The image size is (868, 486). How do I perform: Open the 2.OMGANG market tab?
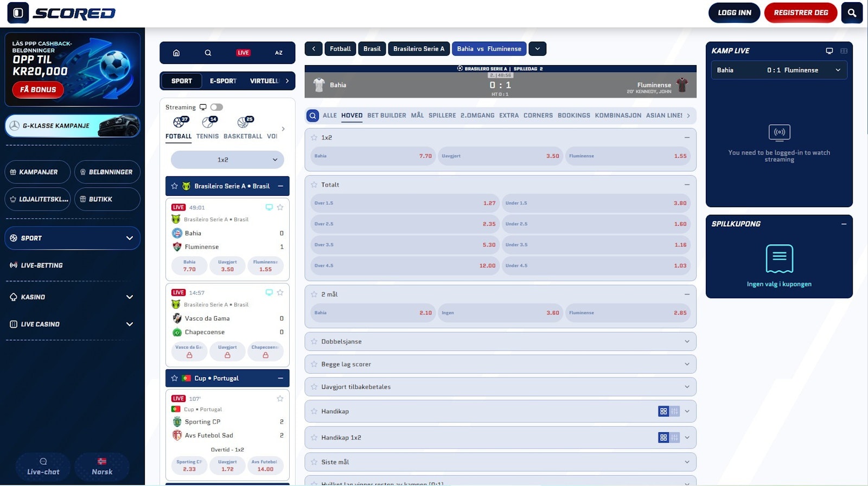(x=477, y=116)
